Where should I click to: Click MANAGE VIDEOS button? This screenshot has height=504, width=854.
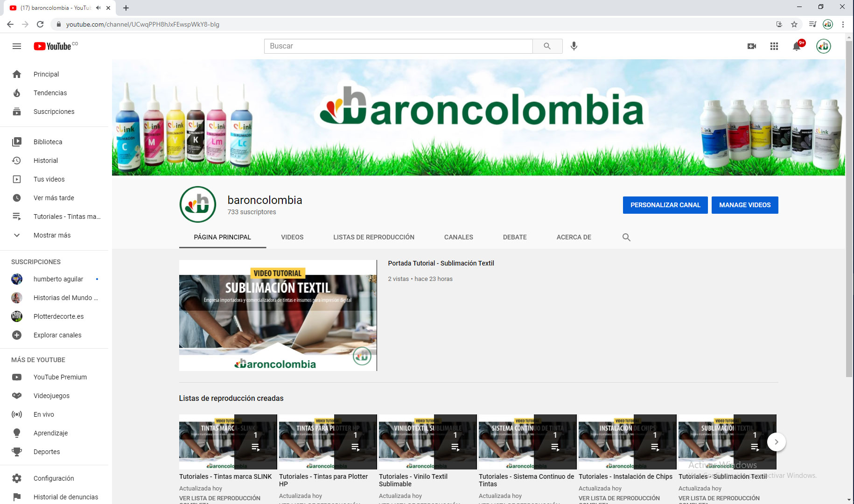coord(745,205)
